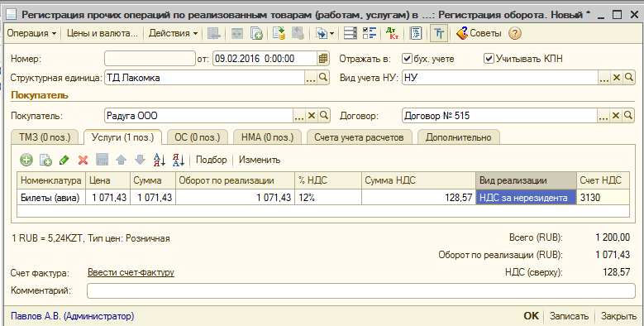Image resolution: width=644 pixels, height=326 pixels.
Task: Open the Действия dropdown menu
Action: coord(174,33)
